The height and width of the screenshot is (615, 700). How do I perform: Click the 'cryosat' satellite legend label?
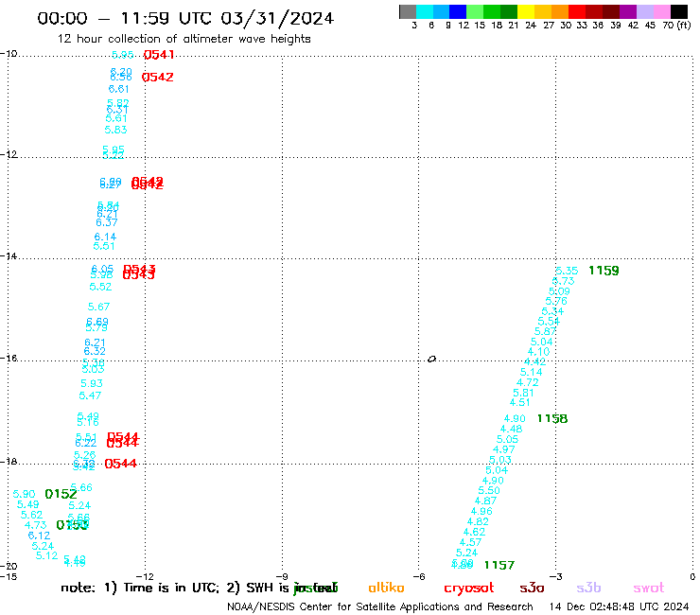tap(469, 589)
